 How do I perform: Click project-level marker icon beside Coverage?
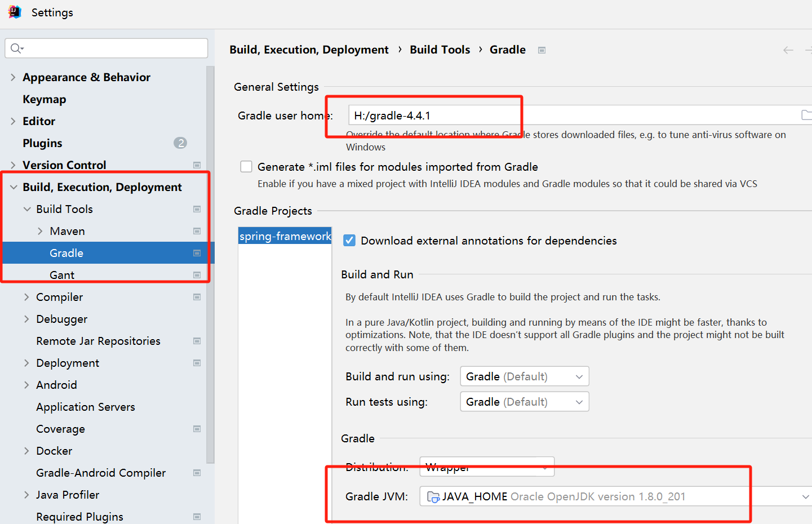[197, 429]
